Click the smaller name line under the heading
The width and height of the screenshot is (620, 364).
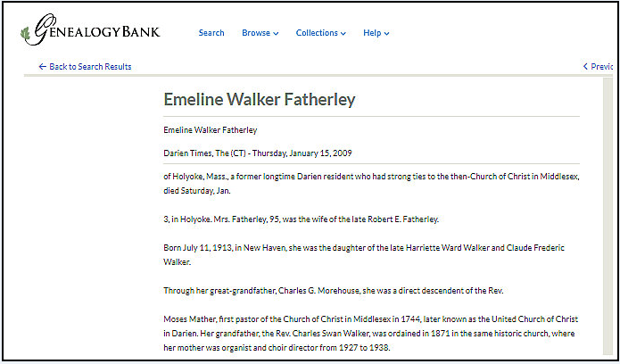pos(210,130)
